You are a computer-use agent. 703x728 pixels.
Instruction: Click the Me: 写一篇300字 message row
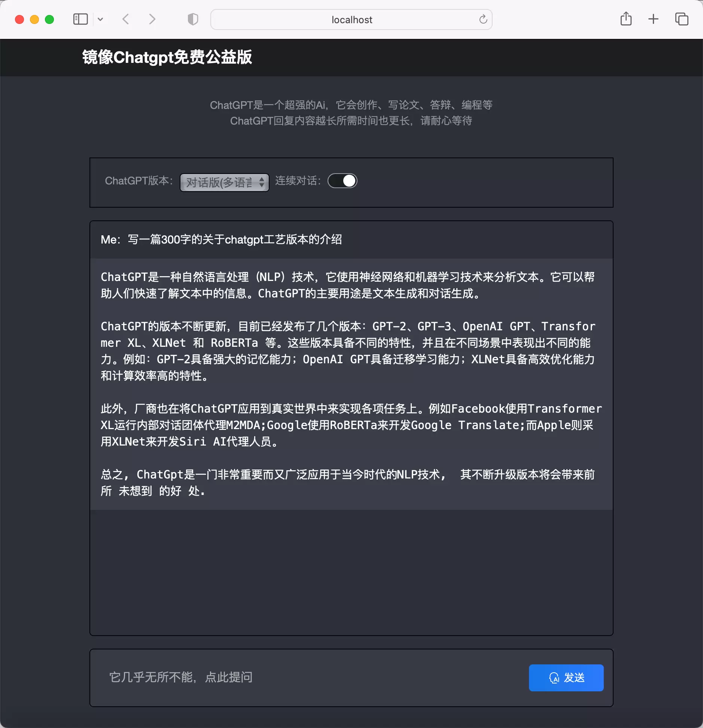click(351, 239)
